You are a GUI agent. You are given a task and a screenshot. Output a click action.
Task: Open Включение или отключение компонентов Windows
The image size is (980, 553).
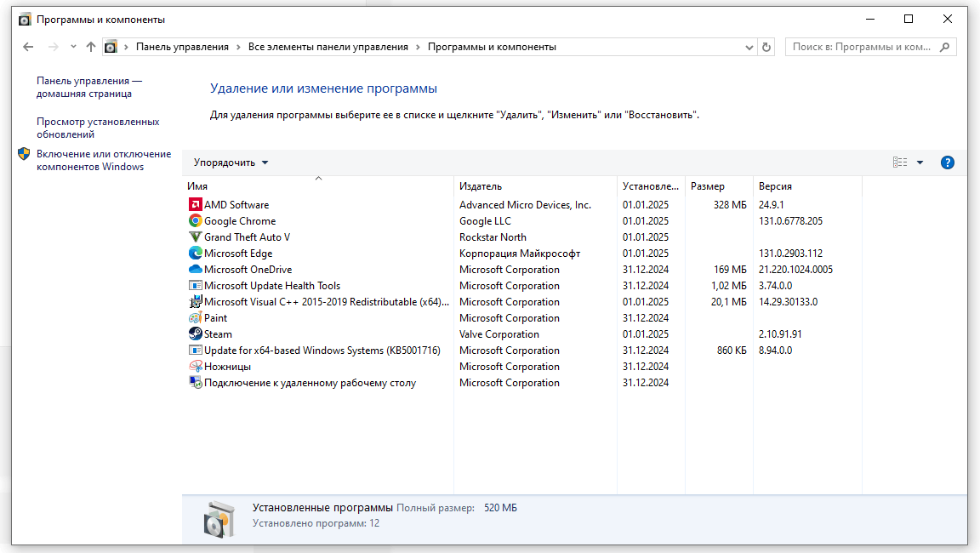103,160
